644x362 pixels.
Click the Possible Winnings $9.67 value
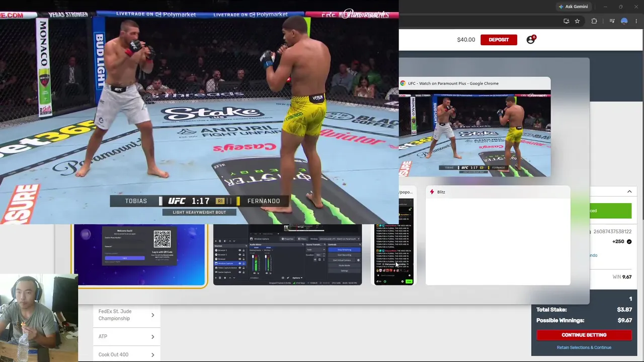point(624,320)
